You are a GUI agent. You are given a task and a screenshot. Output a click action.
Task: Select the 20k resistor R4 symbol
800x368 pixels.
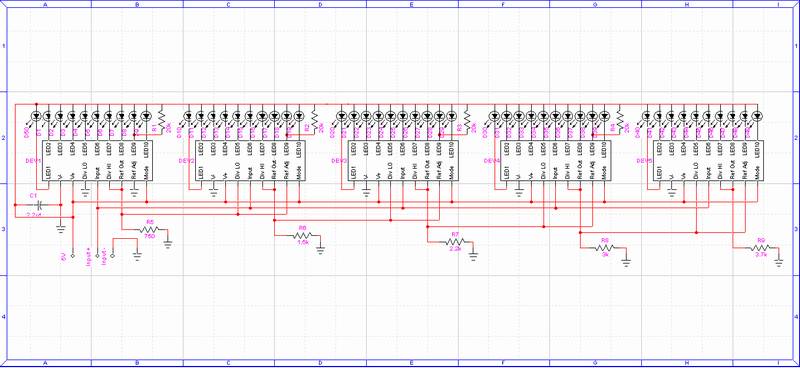coord(620,121)
